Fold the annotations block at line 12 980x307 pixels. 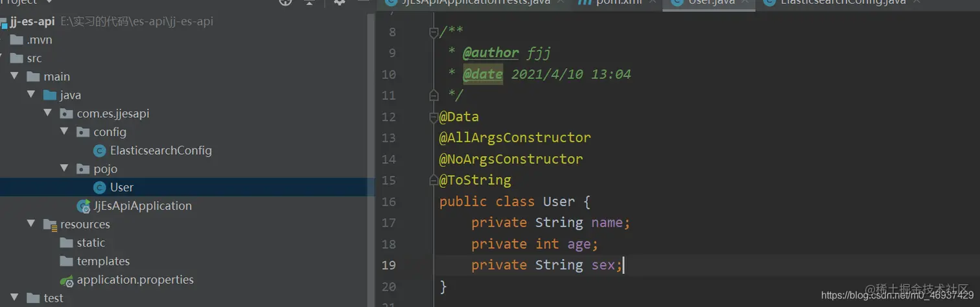point(434,117)
